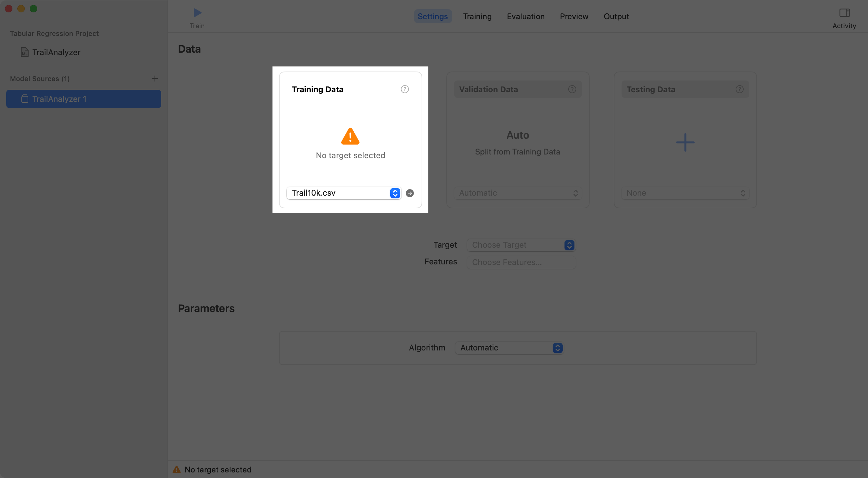Open help for Validation Data
The height and width of the screenshot is (478, 868).
point(572,89)
